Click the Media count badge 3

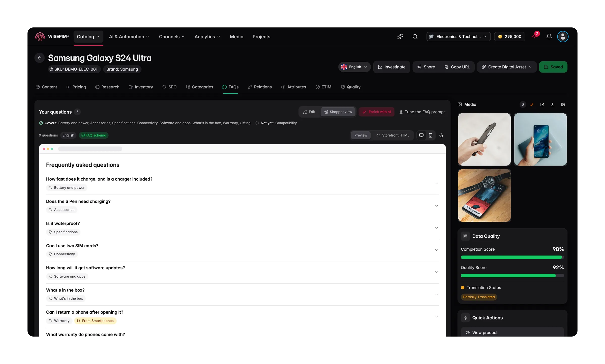(523, 105)
